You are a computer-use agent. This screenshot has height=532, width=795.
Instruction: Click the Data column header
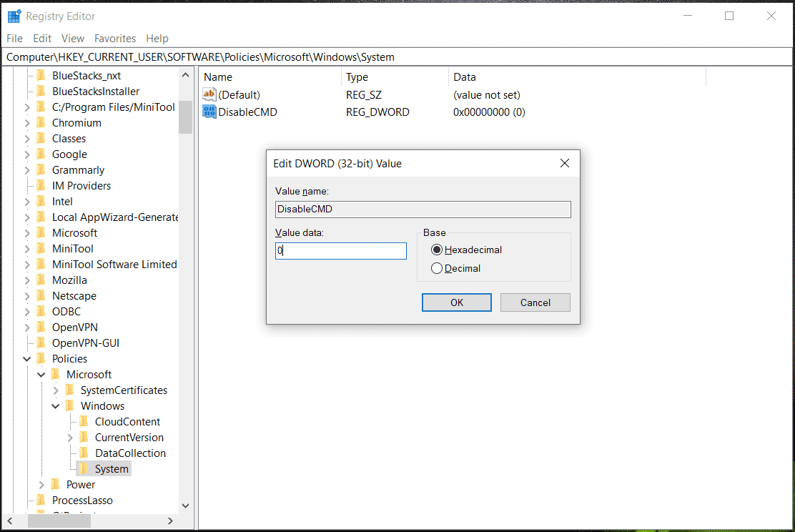pos(577,77)
